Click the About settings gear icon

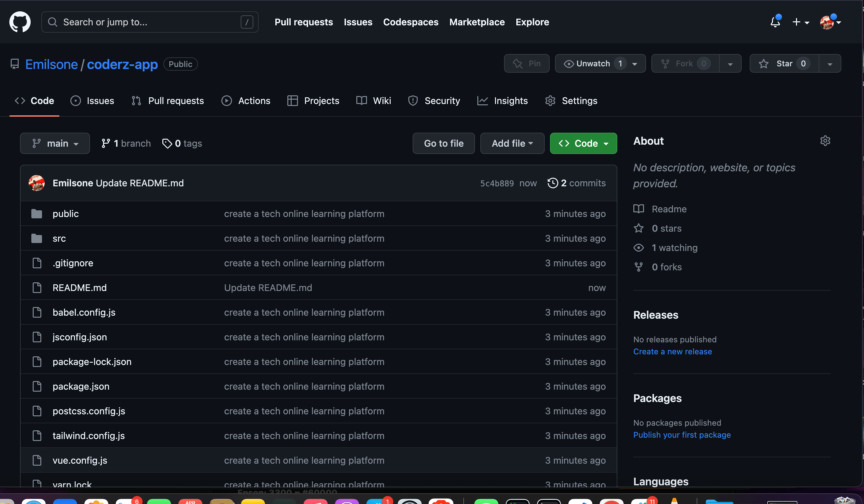pyautogui.click(x=825, y=141)
